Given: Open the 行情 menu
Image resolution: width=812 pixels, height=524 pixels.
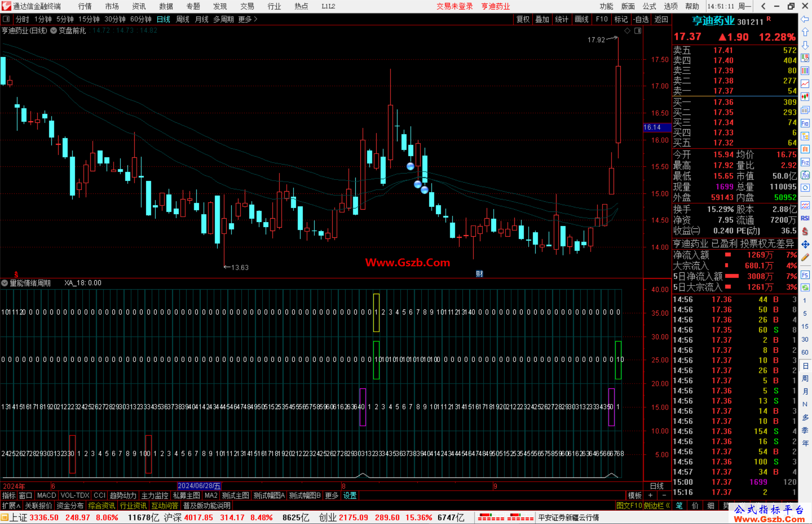Looking at the screenshot, I should (85, 6).
